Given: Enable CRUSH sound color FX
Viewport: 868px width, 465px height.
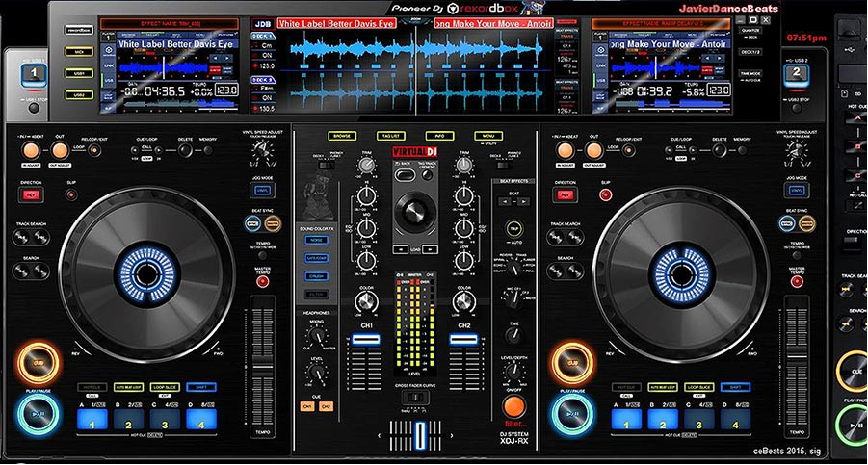Looking at the screenshot, I should [316, 276].
